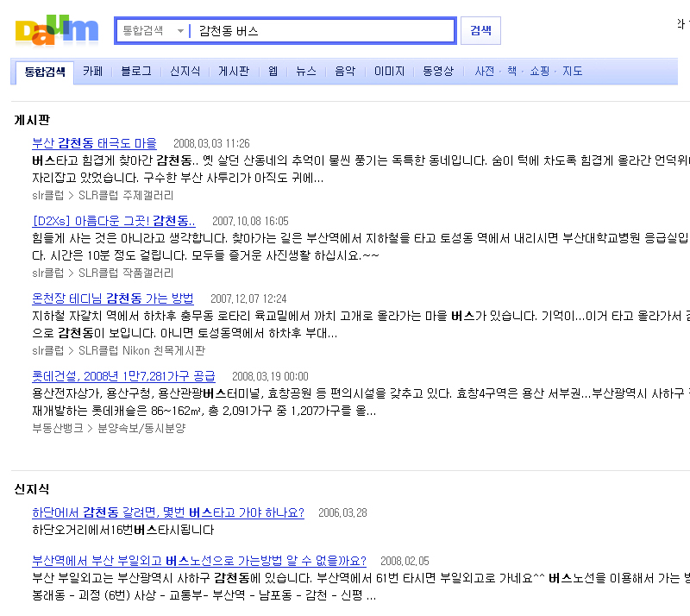Click the 사전 link in the tab bar
This screenshot has width=690, height=616.
pyautogui.click(x=485, y=71)
